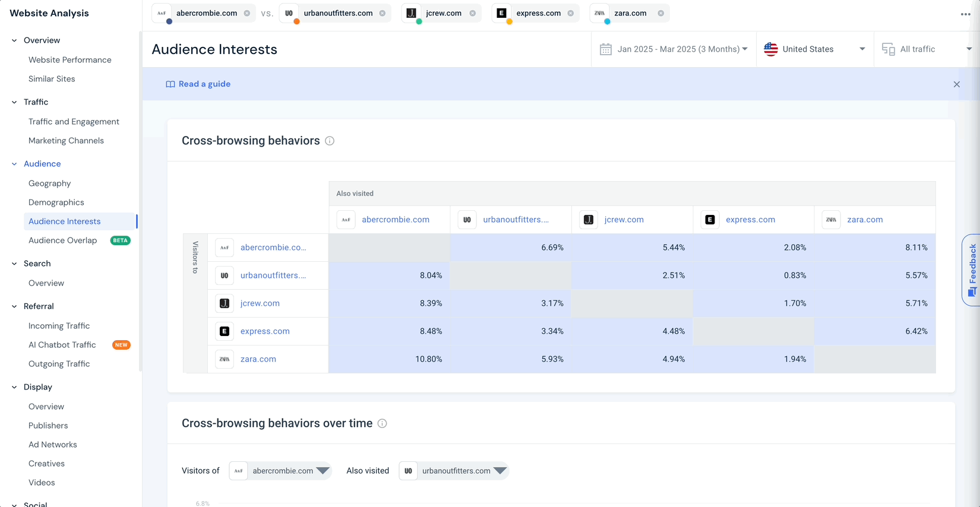980x507 pixels.
Task: Click urbanoutfitters logo in table column header
Action: [x=467, y=220]
